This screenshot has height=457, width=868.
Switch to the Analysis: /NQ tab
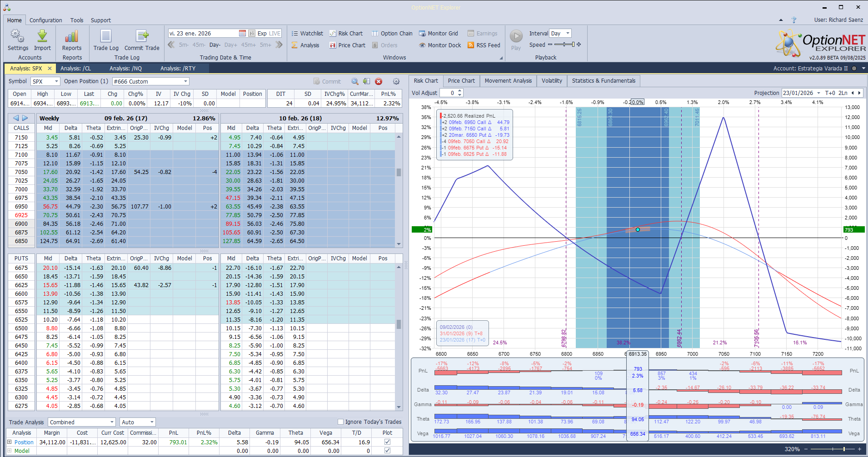click(125, 68)
